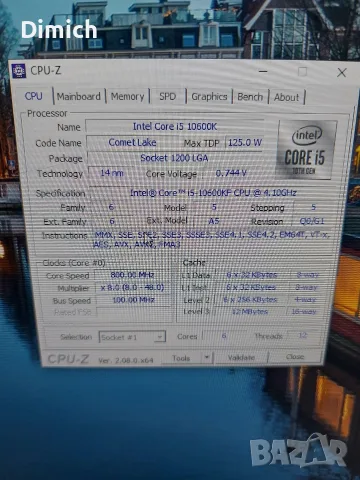Open the CPU tab

point(33,96)
